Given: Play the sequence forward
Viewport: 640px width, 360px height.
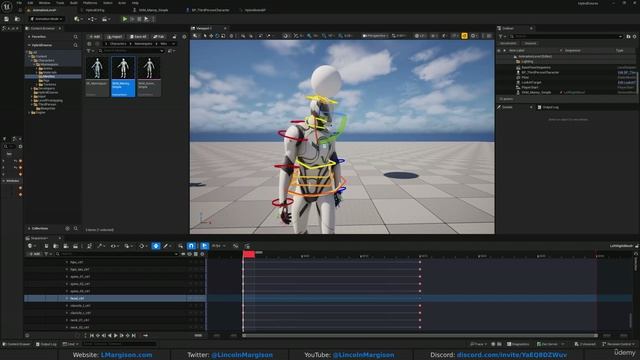Looking at the screenshot, I should point(116,336).
